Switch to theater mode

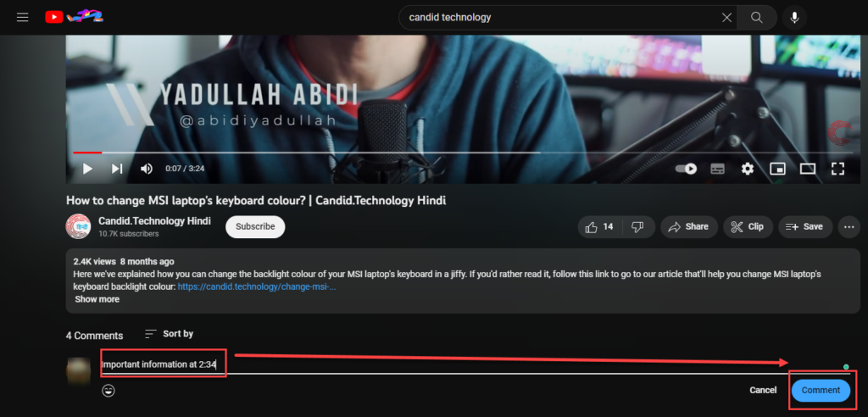[808, 169]
